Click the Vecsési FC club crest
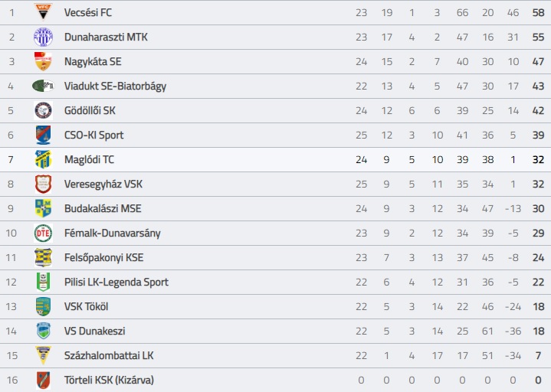This screenshot has width=551, height=392. [43, 12]
